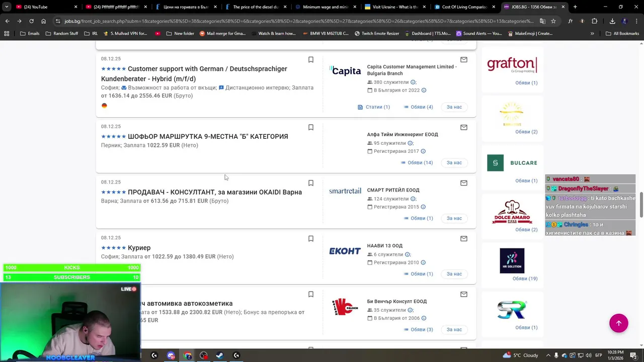This screenshot has width=644, height=362.
Task: Click mail icon for Би Венчър Консулт
Action: (x=464, y=294)
